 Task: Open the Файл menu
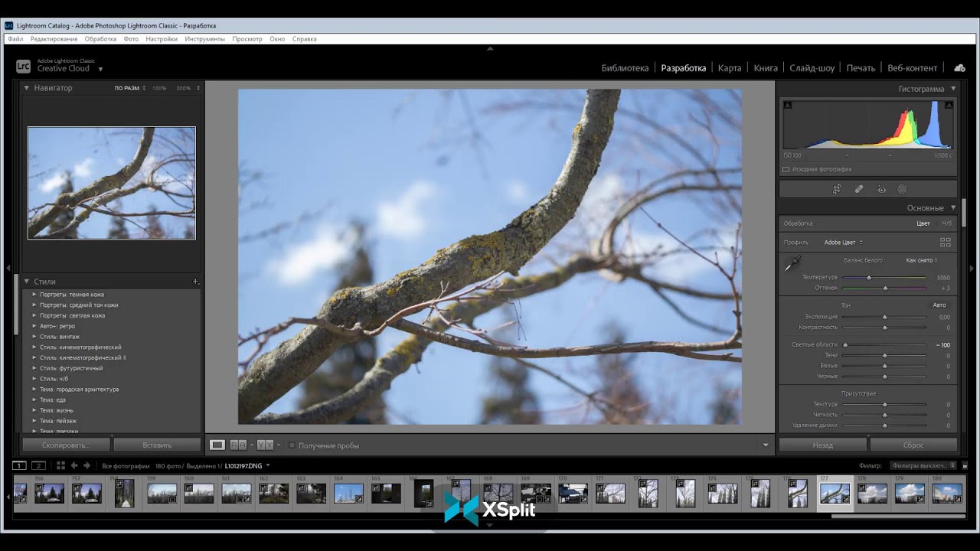pyautogui.click(x=15, y=39)
